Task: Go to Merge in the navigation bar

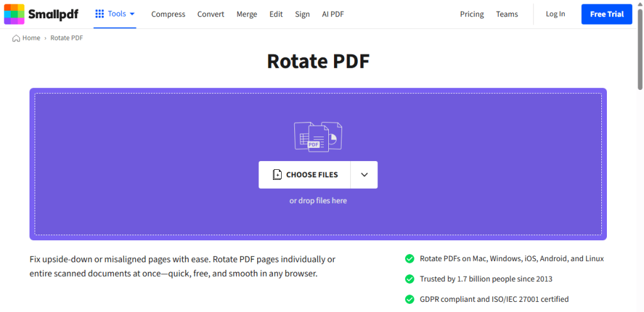Action: click(x=247, y=14)
